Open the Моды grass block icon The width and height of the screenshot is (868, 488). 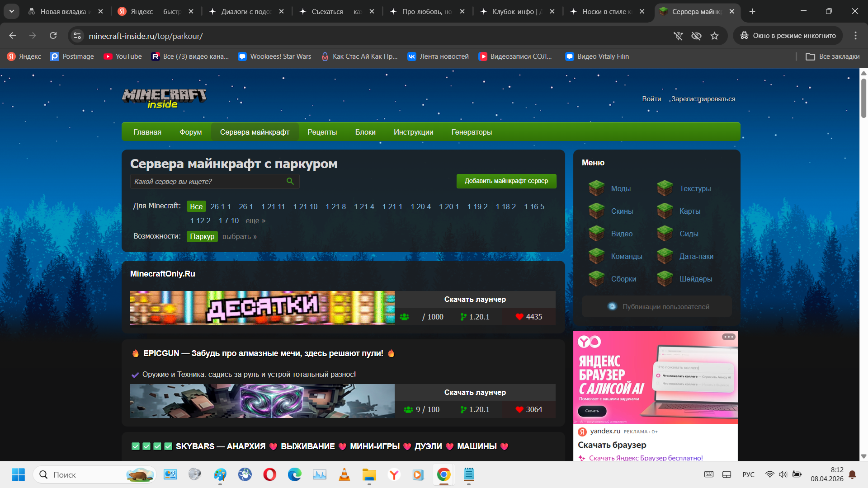[596, 188]
